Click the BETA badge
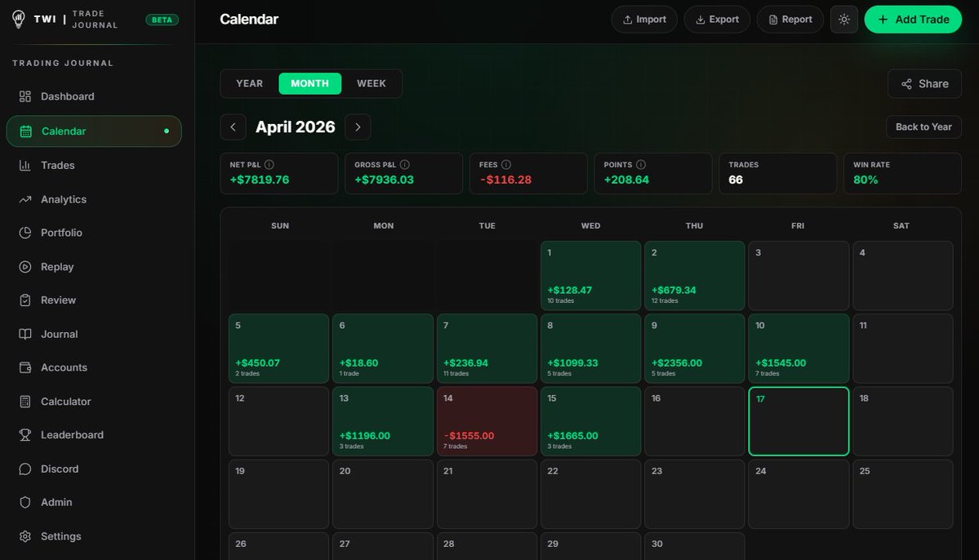Screen dimensions: 979x560 [x=162, y=20]
